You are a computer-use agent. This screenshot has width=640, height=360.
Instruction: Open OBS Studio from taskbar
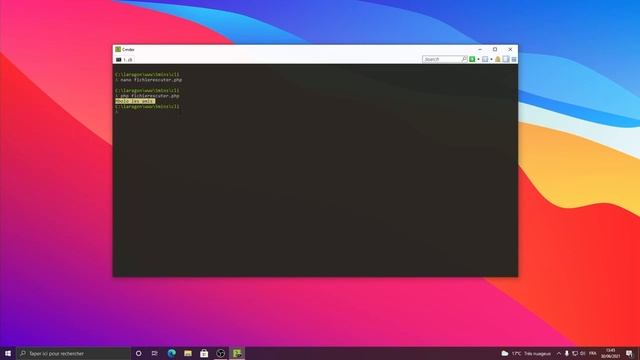pos(220,353)
